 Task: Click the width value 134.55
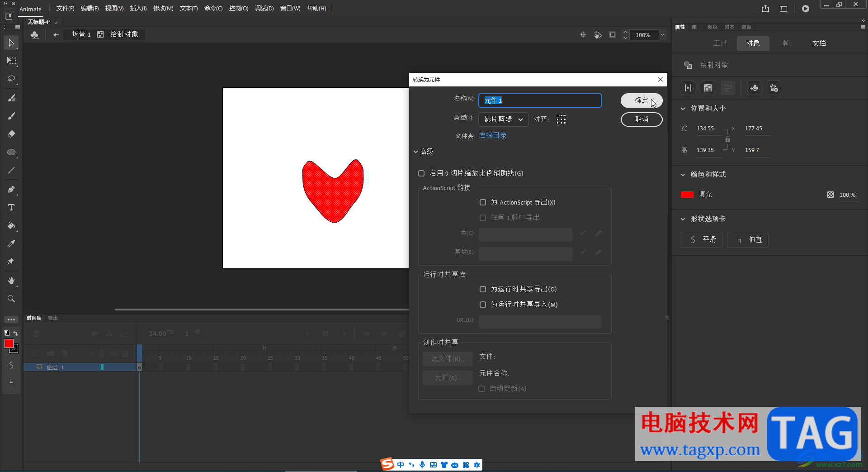(x=705, y=129)
